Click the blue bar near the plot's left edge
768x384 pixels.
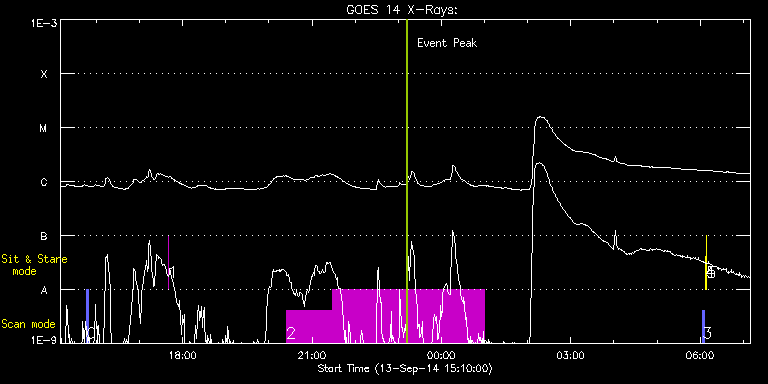(x=87, y=316)
